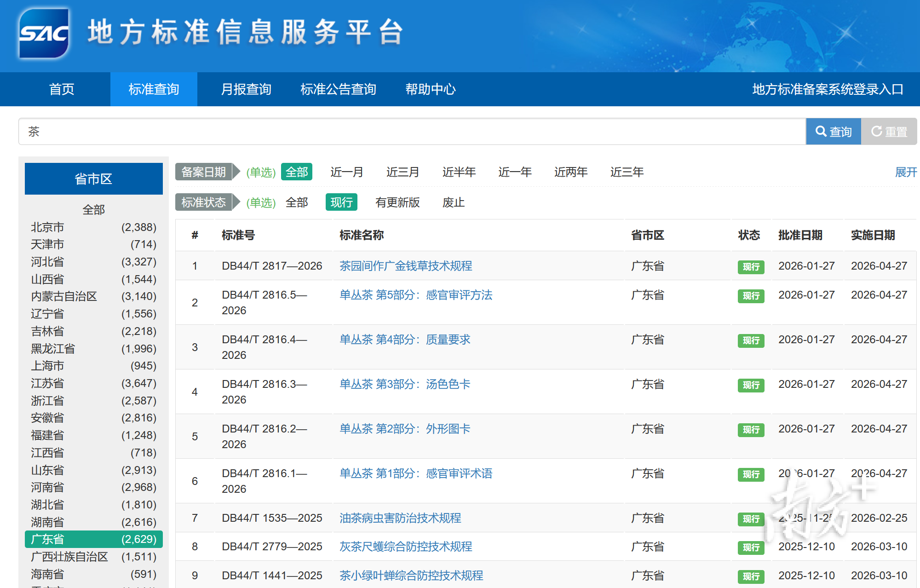Click 现行 status badge for DB44/T 1535—2025
Viewport: 920px width, 588px height.
(x=751, y=519)
